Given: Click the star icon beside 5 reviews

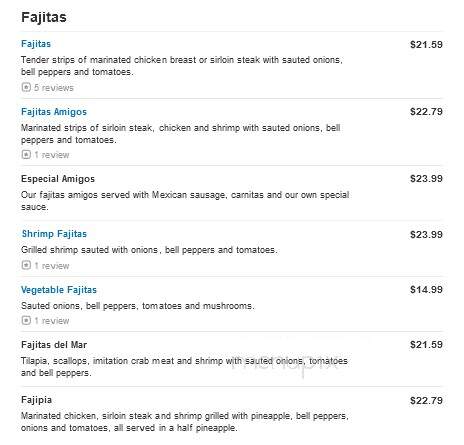Looking at the screenshot, I should click(x=26, y=87).
